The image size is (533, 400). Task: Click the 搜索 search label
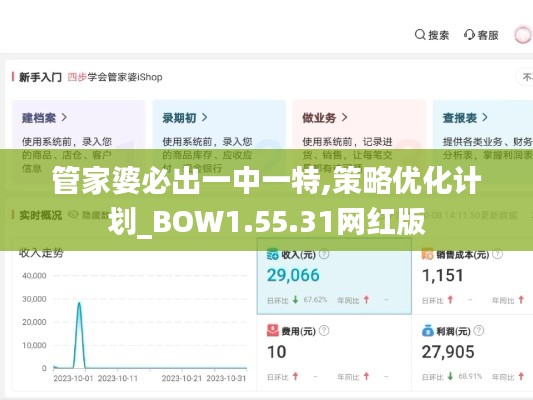(x=439, y=35)
